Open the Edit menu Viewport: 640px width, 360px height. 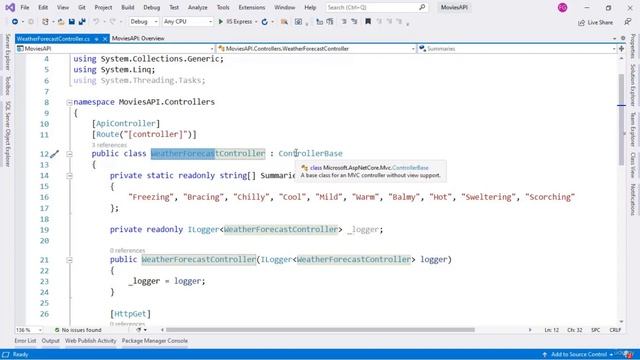tap(43, 7)
